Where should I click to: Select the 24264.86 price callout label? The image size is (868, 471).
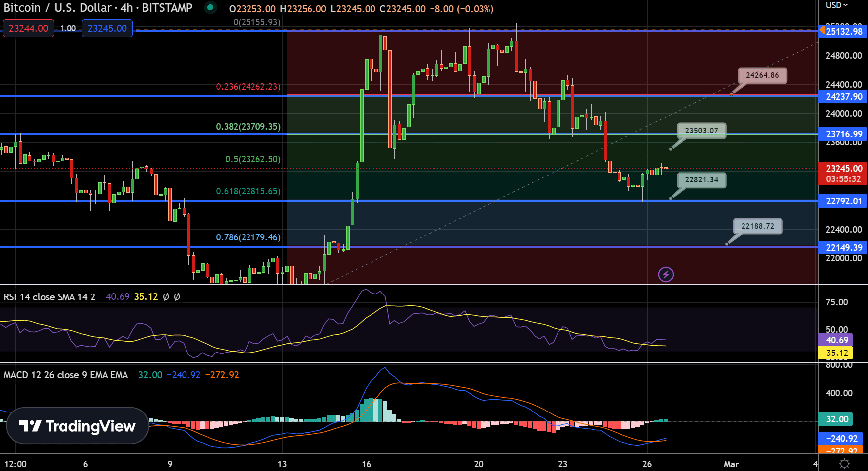[762, 75]
